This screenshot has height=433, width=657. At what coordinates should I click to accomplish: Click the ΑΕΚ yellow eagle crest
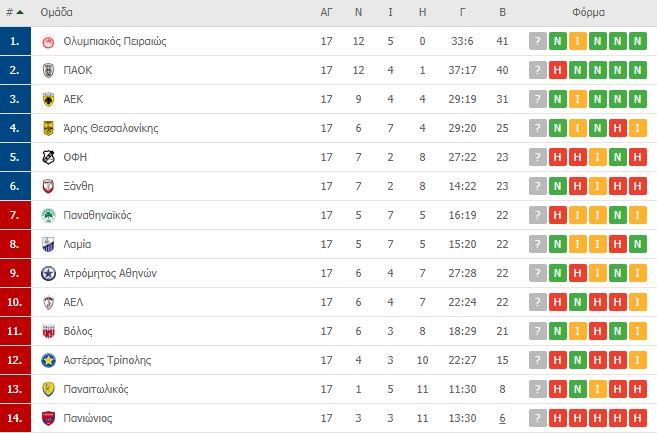tap(48, 99)
